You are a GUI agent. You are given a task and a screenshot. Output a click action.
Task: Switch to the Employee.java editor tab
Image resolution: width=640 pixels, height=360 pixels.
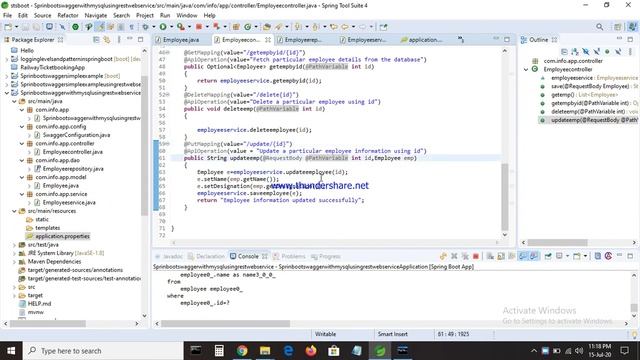tap(177, 40)
